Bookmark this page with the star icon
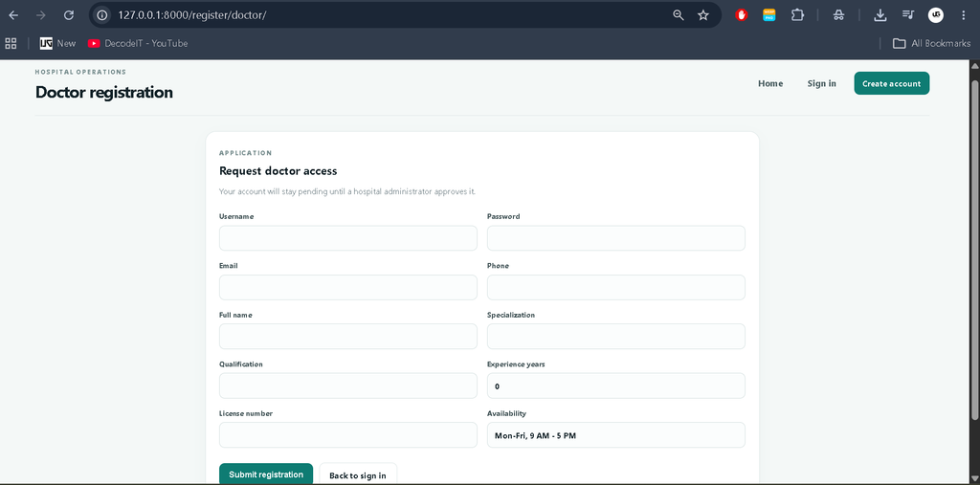This screenshot has height=485, width=980. [x=703, y=15]
